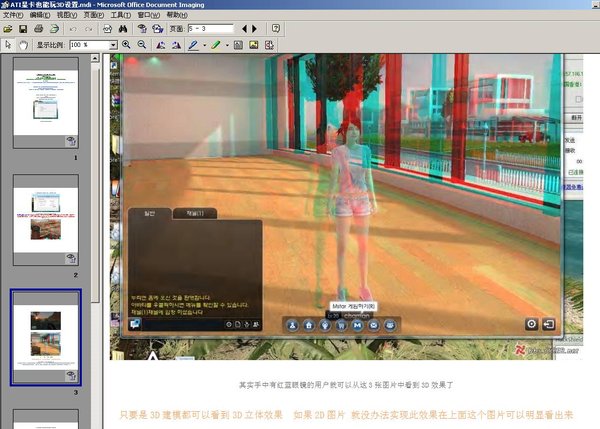Click OCR eye icon on page 3 thumbnail
Screen dimensions: 600x429
click(x=71, y=375)
